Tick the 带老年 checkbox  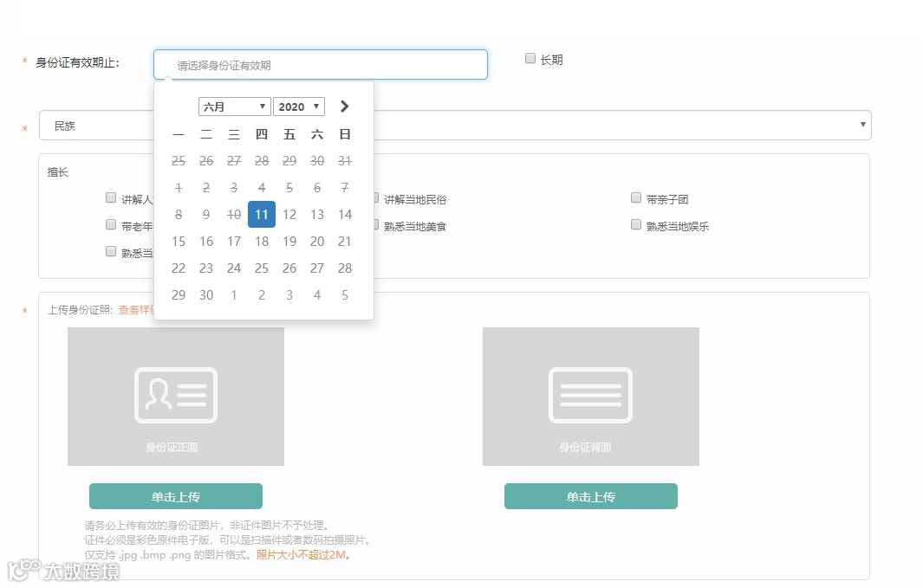pyautogui.click(x=111, y=224)
